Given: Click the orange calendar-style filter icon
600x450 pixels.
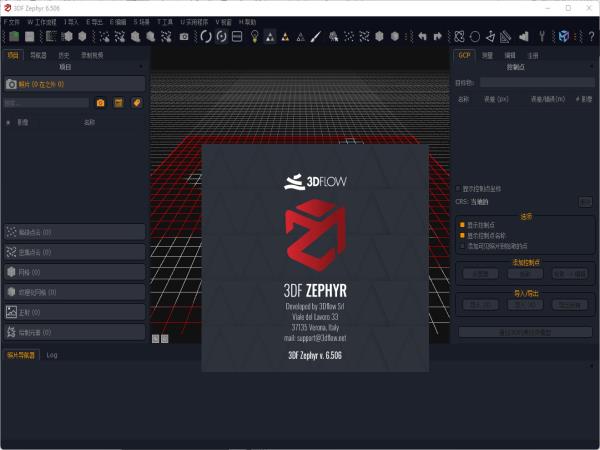Looking at the screenshot, I should [x=119, y=103].
